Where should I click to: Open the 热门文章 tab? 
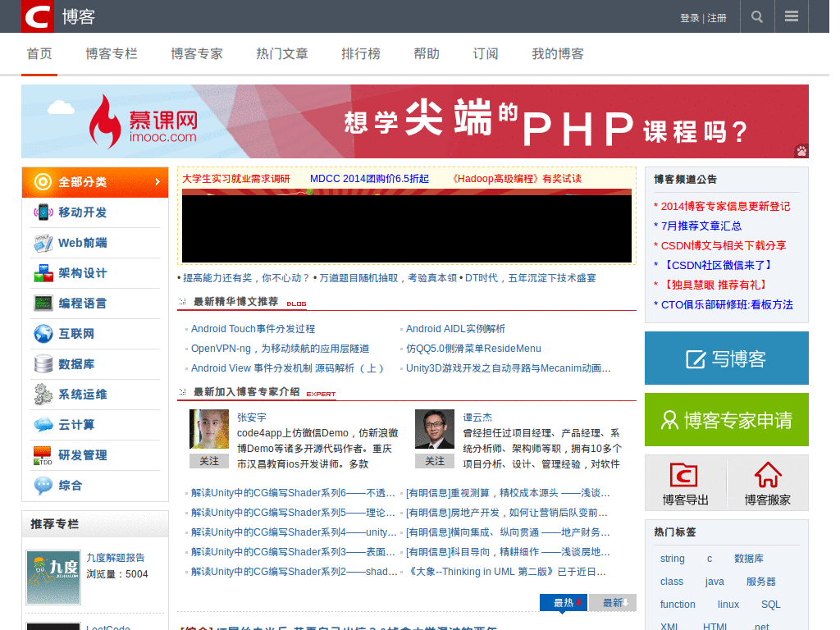click(282, 53)
